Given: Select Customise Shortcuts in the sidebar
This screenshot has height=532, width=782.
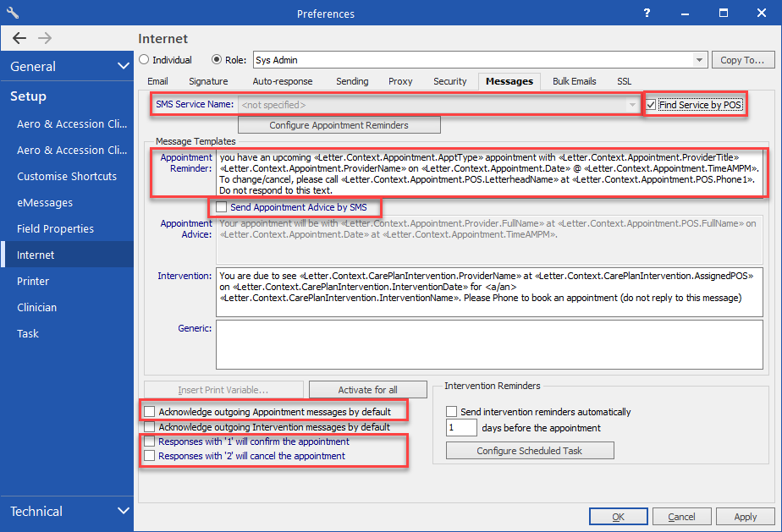Looking at the screenshot, I should point(67,177).
